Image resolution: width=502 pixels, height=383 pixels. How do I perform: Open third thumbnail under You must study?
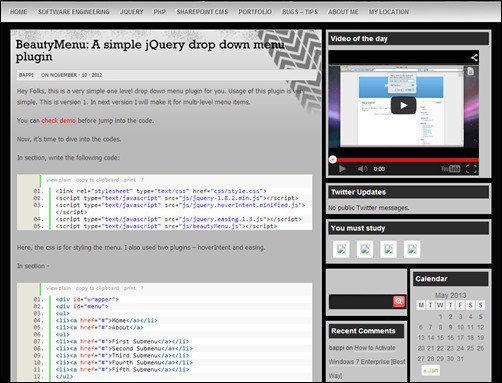(x=388, y=249)
